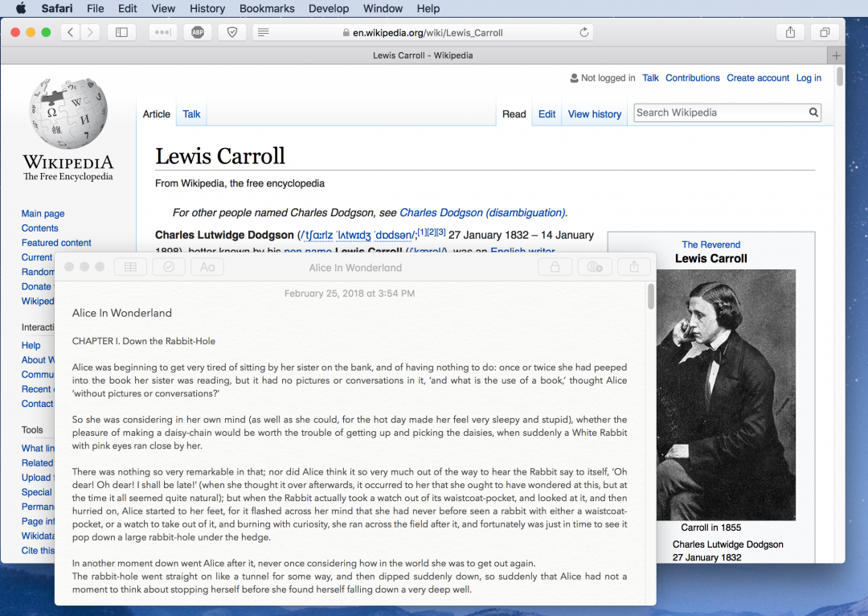
Task: Open the Safari menu
Action: (57, 8)
